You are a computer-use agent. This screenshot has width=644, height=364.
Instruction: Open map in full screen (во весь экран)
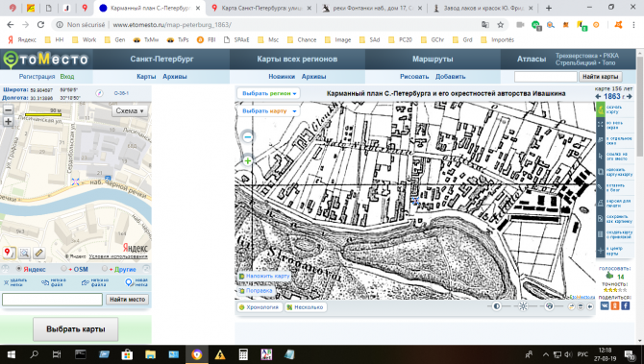click(x=614, y=125)
